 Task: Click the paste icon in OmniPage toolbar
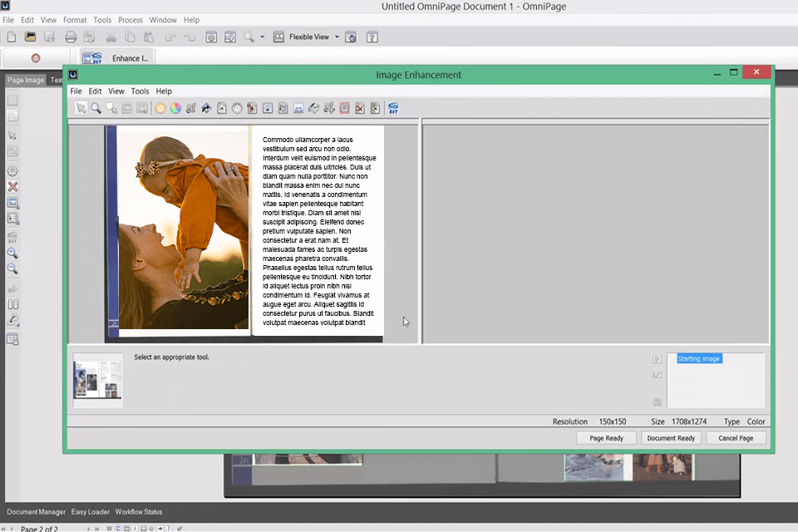point(149,37)
